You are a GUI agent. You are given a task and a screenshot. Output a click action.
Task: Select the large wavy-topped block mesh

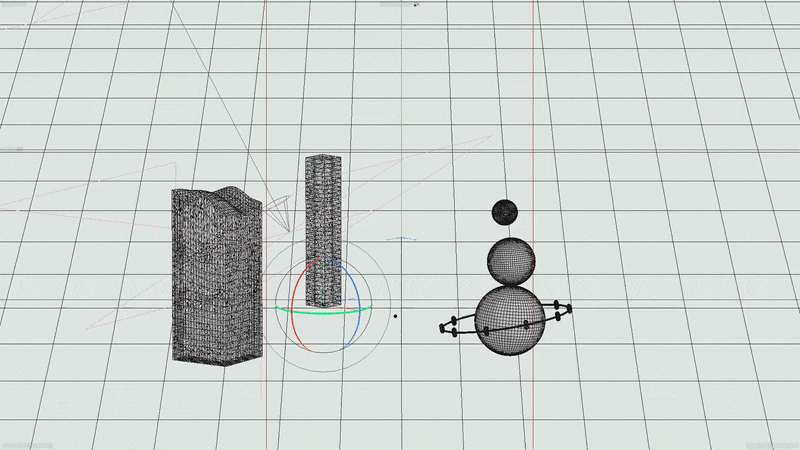point(217,276)
